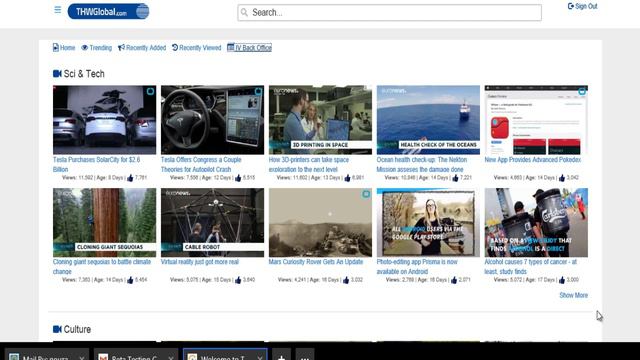Screen dimensions: 640x360
Task: Click thumbs-up icon under Tesla SolarCity video
Action: click(130, 178)
